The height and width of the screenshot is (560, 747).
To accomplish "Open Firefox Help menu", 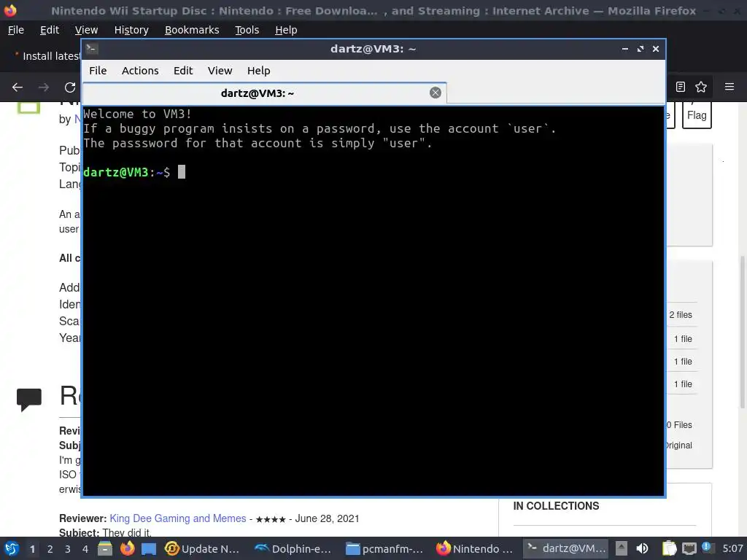I will coord(286,30).
